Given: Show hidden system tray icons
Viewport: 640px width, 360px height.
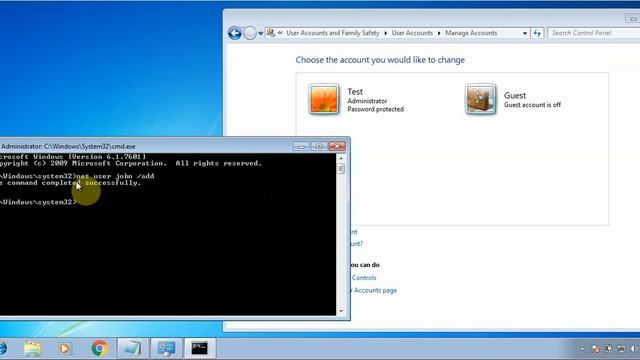Looking at the screenshot, I should tap(582, 349).
